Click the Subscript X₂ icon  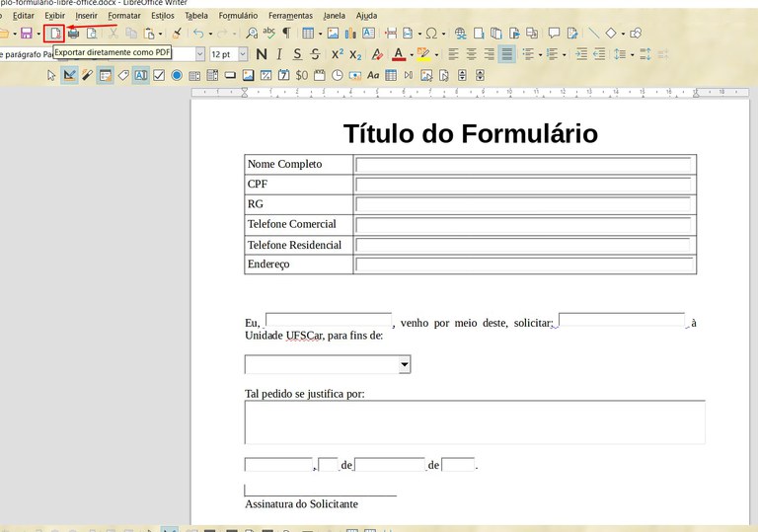(x=355, y=54)
